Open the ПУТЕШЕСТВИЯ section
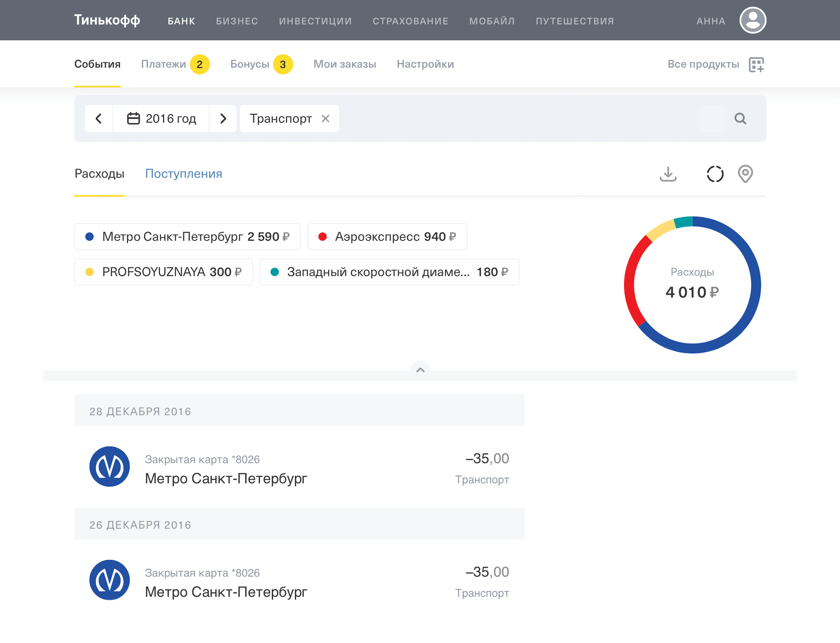The width and height of the screenshot is (840, 643). [x=575, y=21]
